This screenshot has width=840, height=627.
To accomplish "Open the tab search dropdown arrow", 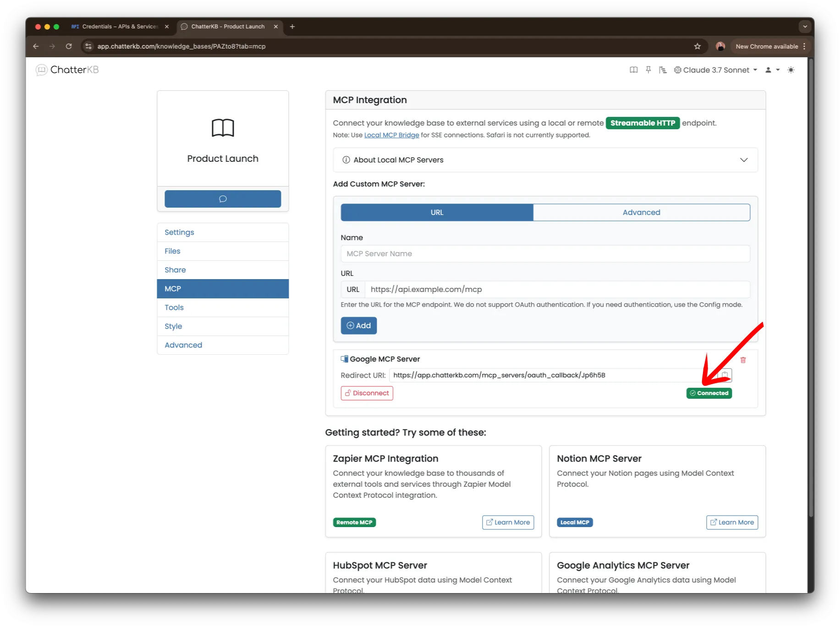I will (x=805, y=27).
